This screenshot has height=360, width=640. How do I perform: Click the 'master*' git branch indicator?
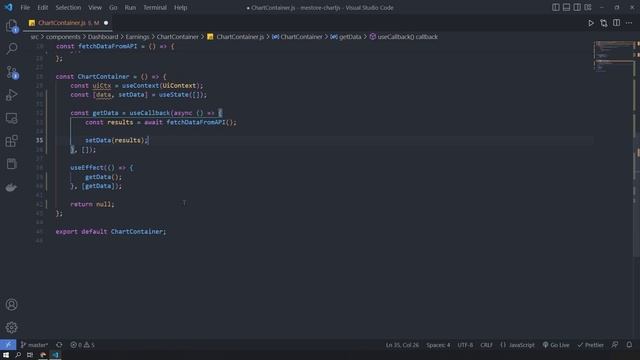(x=34, y=345)
